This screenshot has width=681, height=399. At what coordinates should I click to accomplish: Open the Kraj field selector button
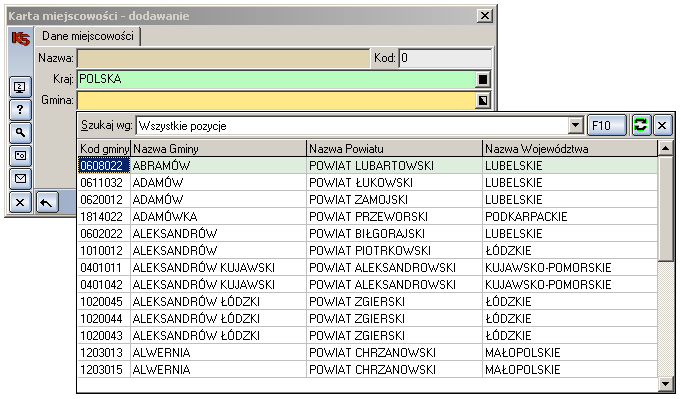pyautogui.click(x=483, y=79)
